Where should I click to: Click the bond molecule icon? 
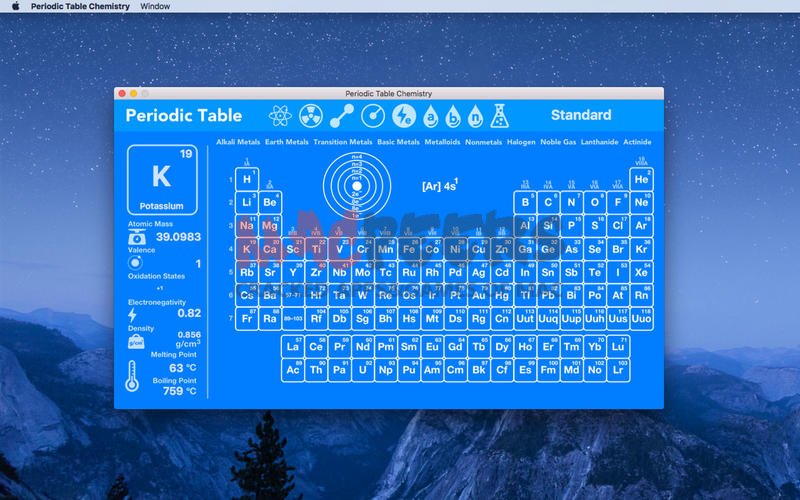pos(342,116)
